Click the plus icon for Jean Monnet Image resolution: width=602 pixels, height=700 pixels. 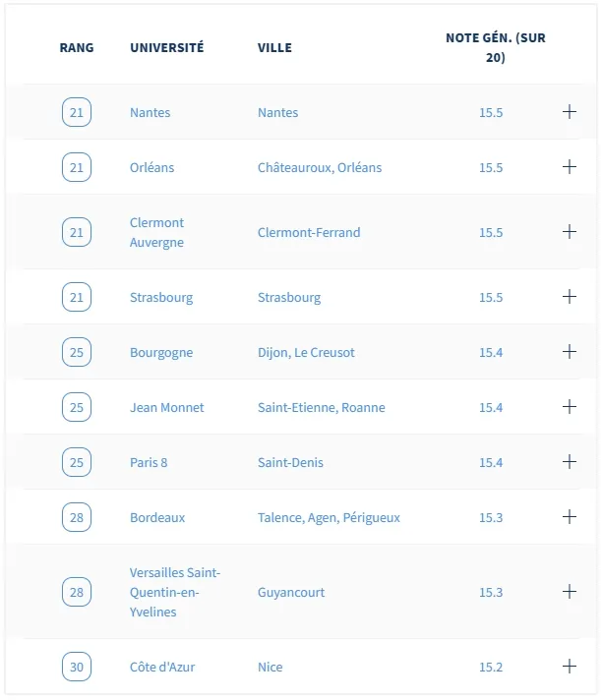pos(569,406)
